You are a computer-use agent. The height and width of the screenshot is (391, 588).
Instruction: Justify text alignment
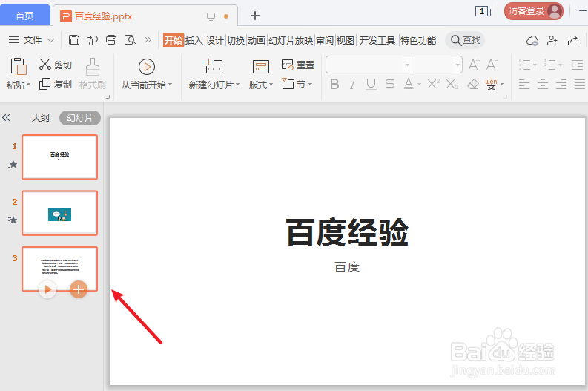tap(580, 84)
